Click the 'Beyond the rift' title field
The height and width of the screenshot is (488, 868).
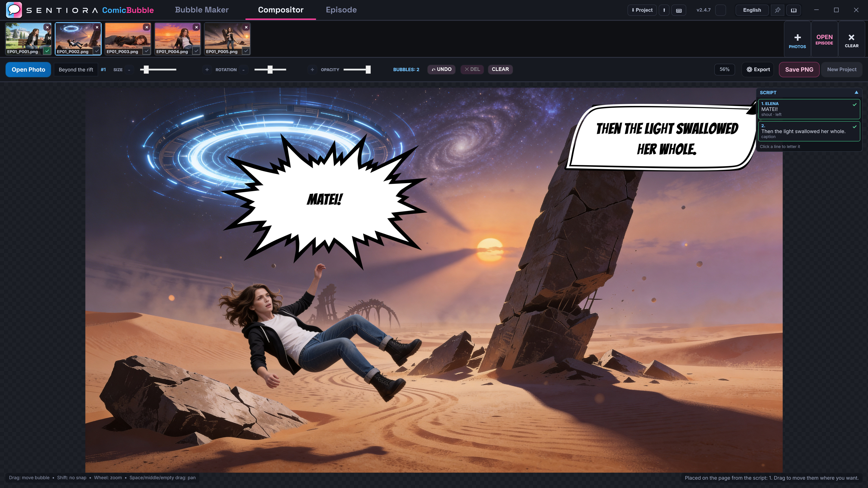tap(76, 69)
